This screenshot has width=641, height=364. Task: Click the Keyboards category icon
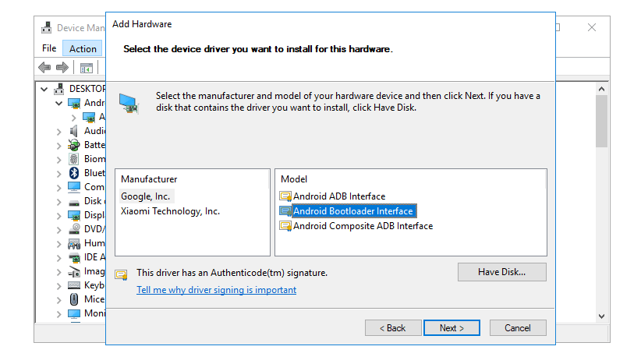[74, 285]
